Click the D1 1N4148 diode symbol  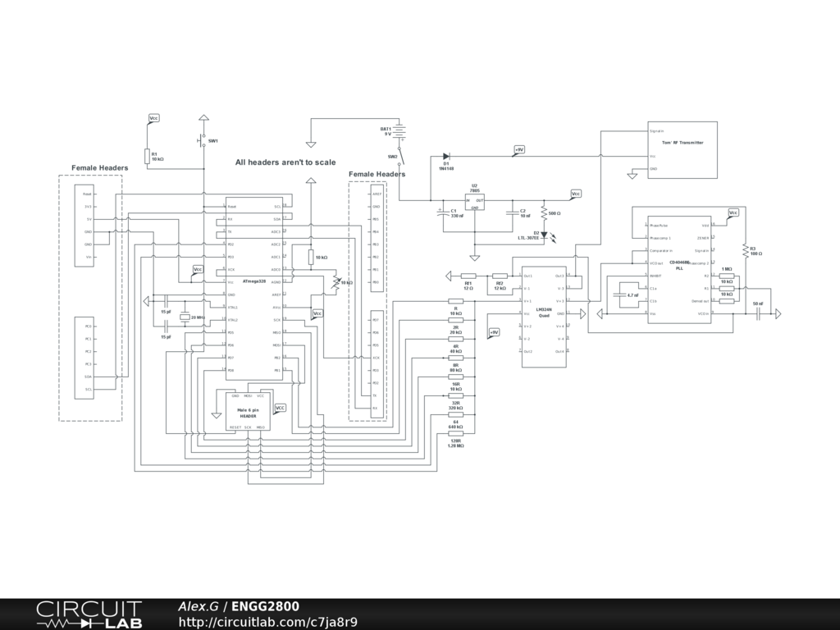(x=445, y=156)
